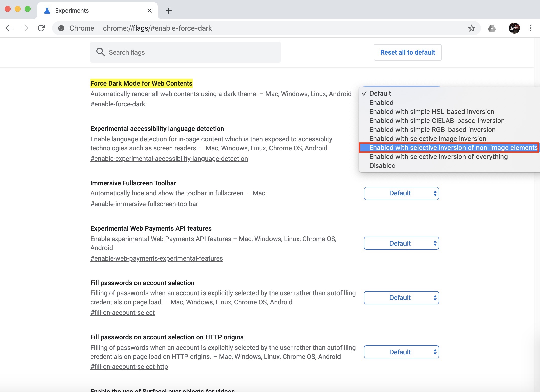Open Experimental Web Payments API dropdown
Viewport: 540px width, 392px height.
[401, 243]
